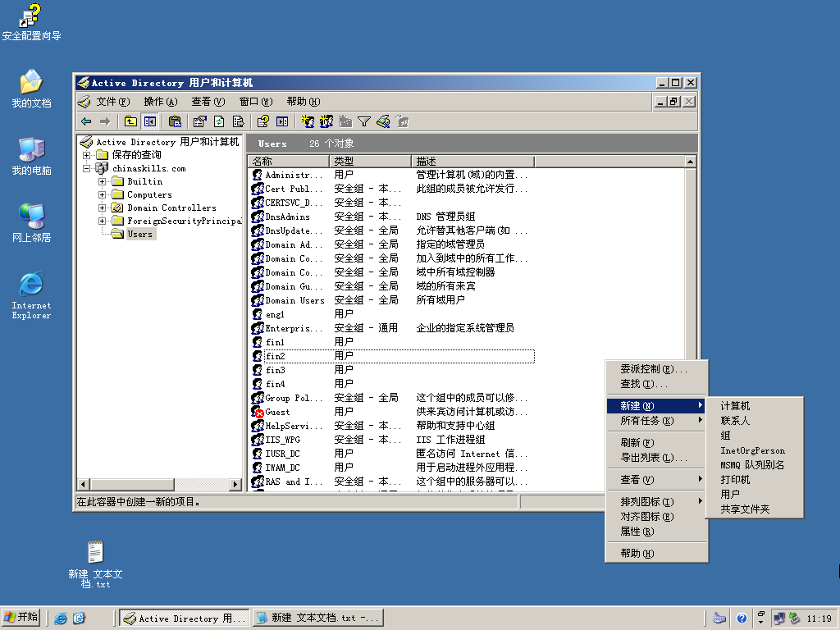
Task: Expand the Computers tree node
Action: pos(102,194)
